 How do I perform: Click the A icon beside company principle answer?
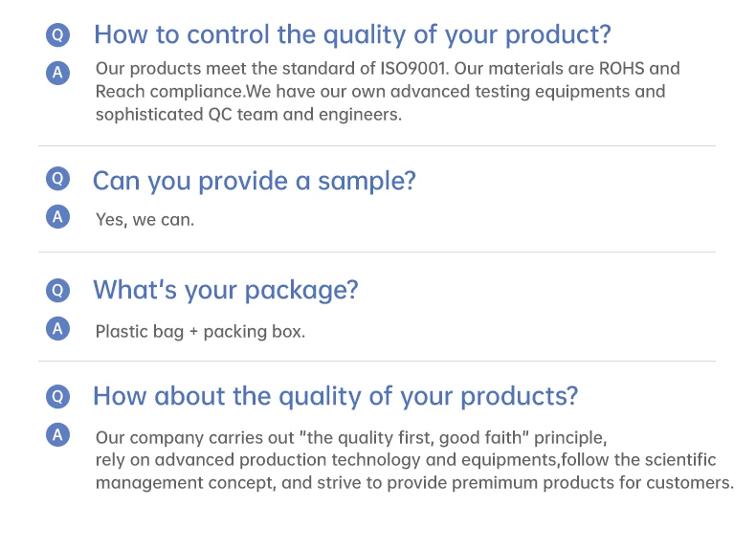click(58, 435)
